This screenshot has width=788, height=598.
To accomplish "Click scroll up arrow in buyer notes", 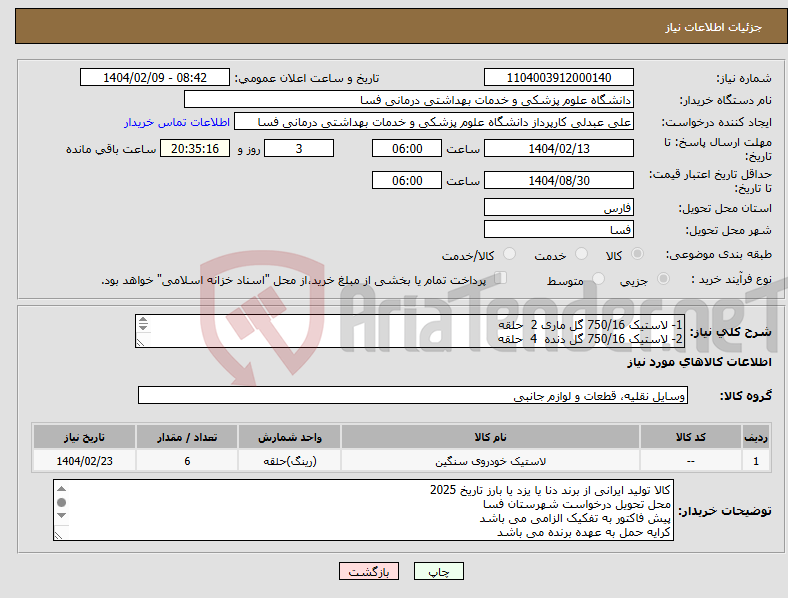I will (61, 488).
